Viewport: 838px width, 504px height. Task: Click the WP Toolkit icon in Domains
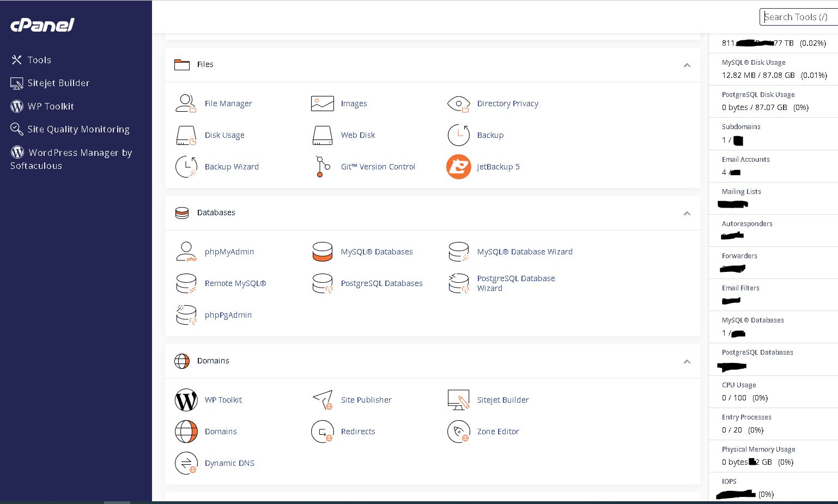pyautogui.click(x=186, y=400)
